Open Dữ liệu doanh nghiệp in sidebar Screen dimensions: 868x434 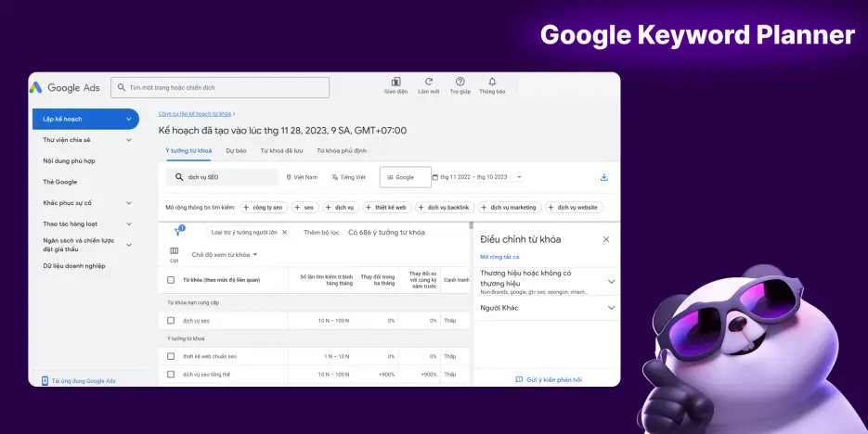tap(74, 266)
